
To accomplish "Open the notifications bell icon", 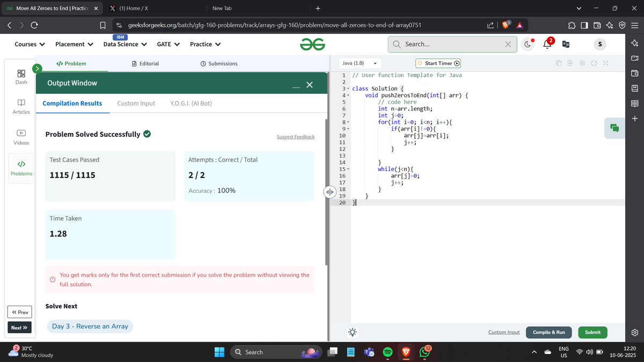I will pyautogui.click(x=546, y=44).
